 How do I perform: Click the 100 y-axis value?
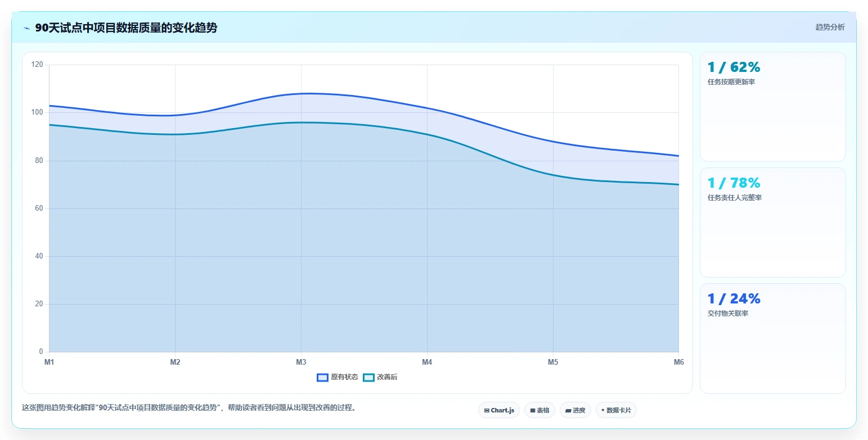(37, 112)
